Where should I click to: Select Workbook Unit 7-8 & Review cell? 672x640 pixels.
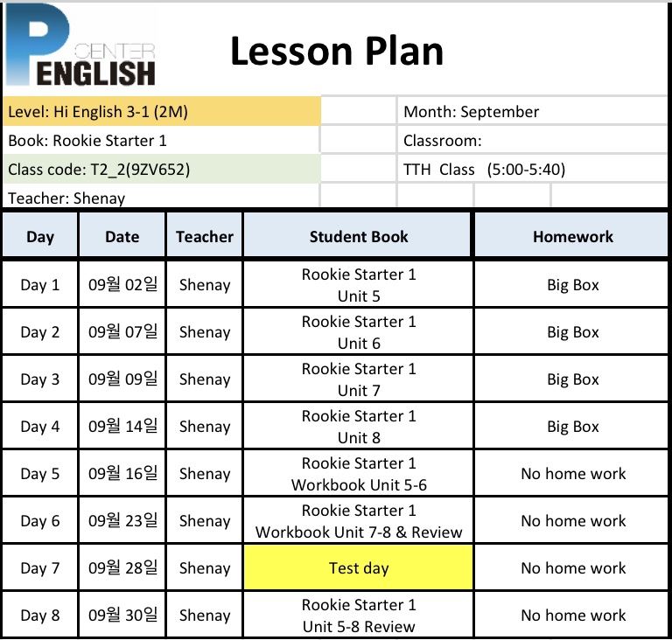358,520
